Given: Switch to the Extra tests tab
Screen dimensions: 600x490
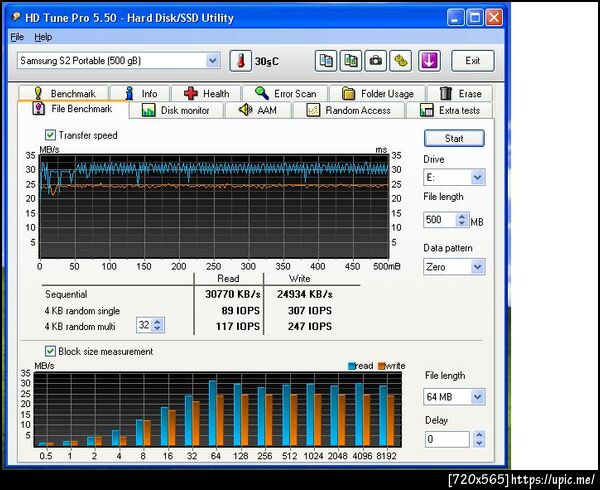Looking at the screenshot, I should tap(450, 110).
